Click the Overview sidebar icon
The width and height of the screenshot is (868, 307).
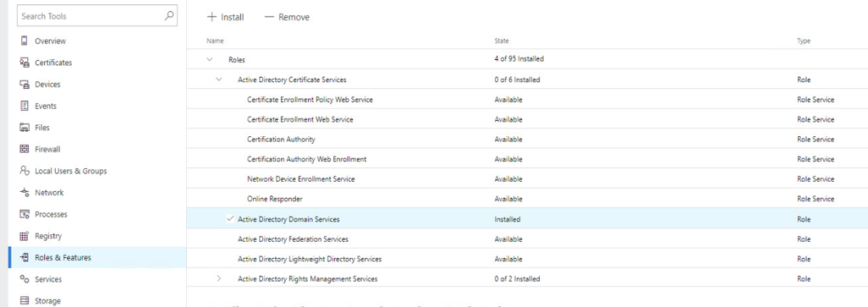click(x=24, y=41)
